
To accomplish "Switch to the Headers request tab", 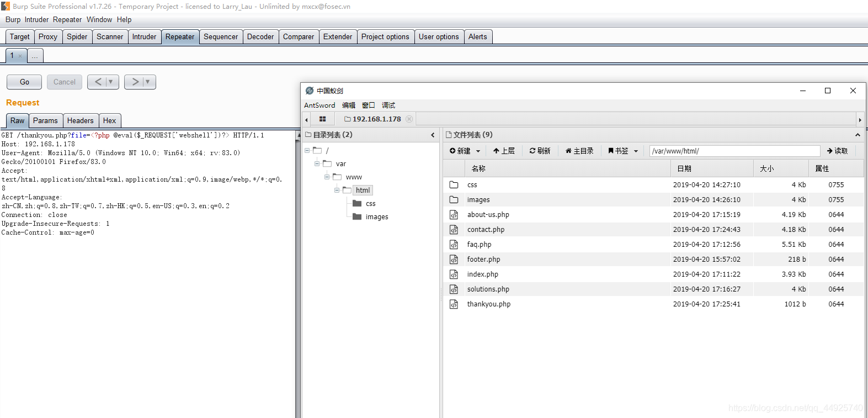I will (x=81, y=121).
